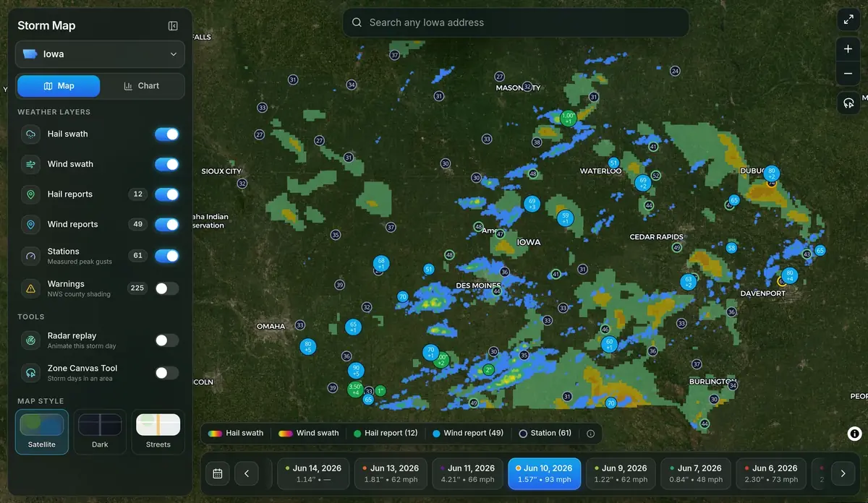Click the Hail report (12) legend entry
868x503 pixels.
click(386, 434)
